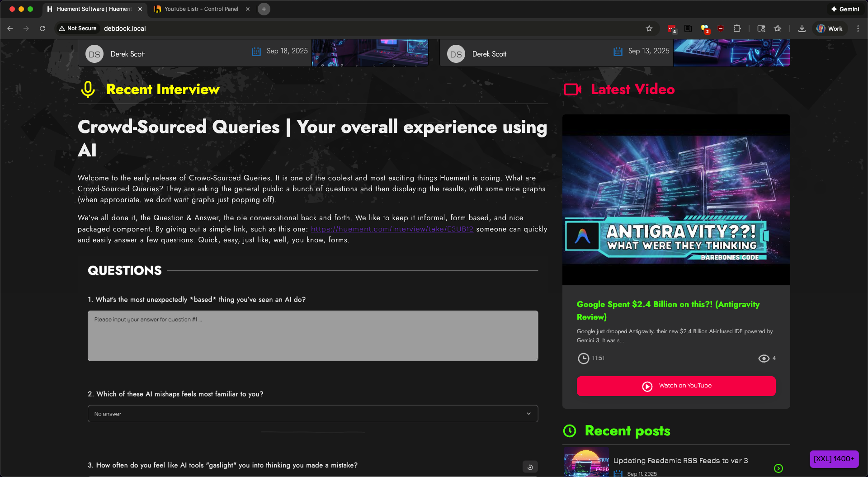Click Derek Scott avatar on Sep 18 card
This screenshot has width=868, height=477.
[94, 54]
